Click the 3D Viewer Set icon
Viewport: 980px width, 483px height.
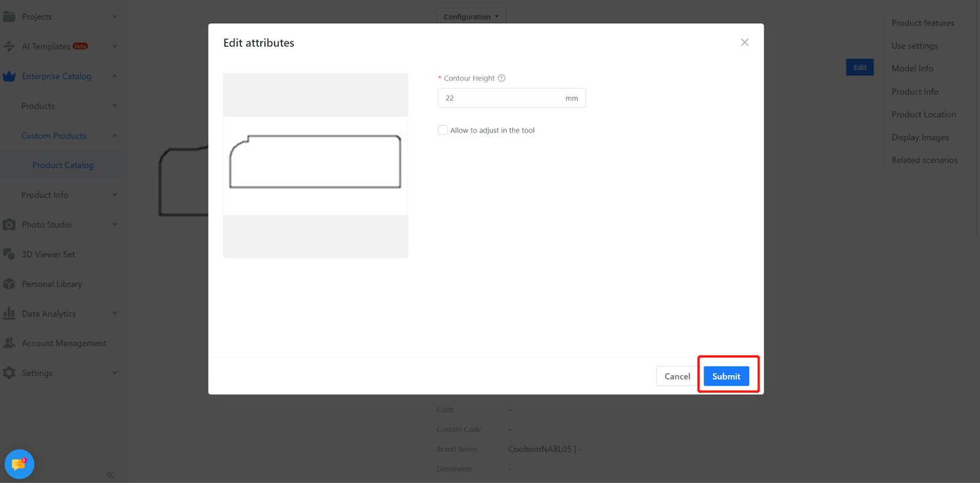click(x=9, y=254)
